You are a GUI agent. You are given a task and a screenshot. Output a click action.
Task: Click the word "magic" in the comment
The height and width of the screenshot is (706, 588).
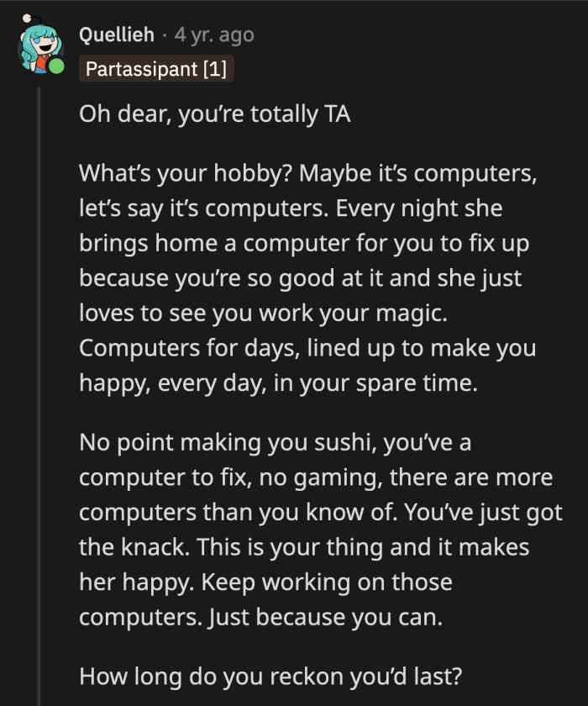point(414,313)
